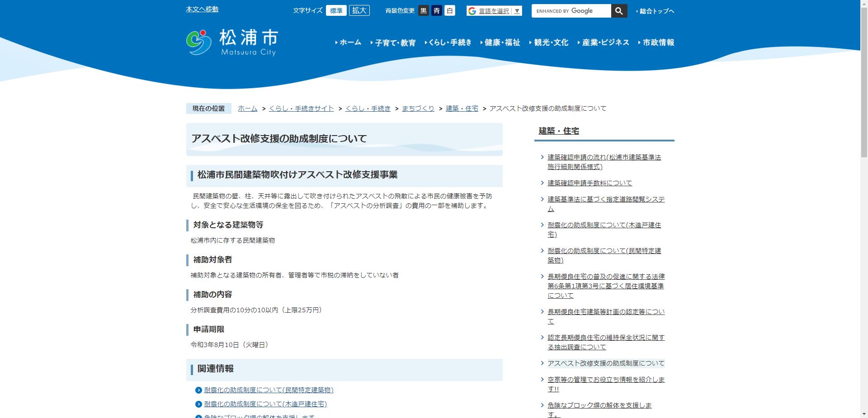Select the 白 background color swatch

(449, 10)
